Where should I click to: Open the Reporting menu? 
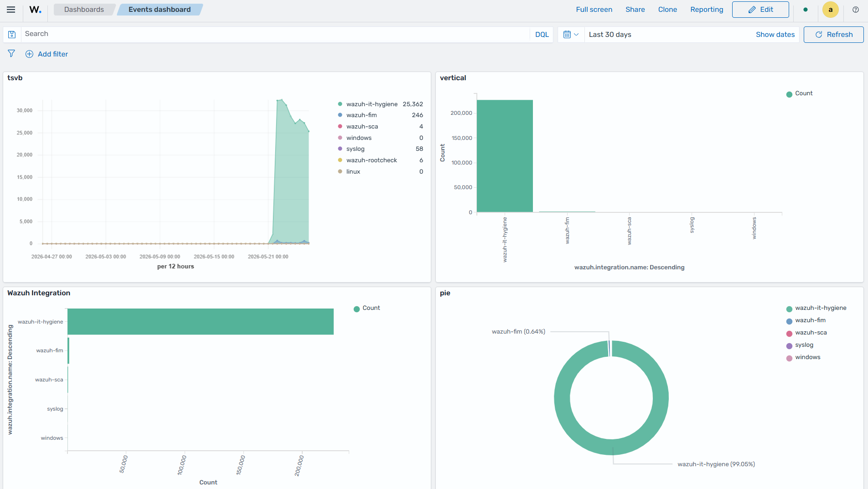(707, 10)
